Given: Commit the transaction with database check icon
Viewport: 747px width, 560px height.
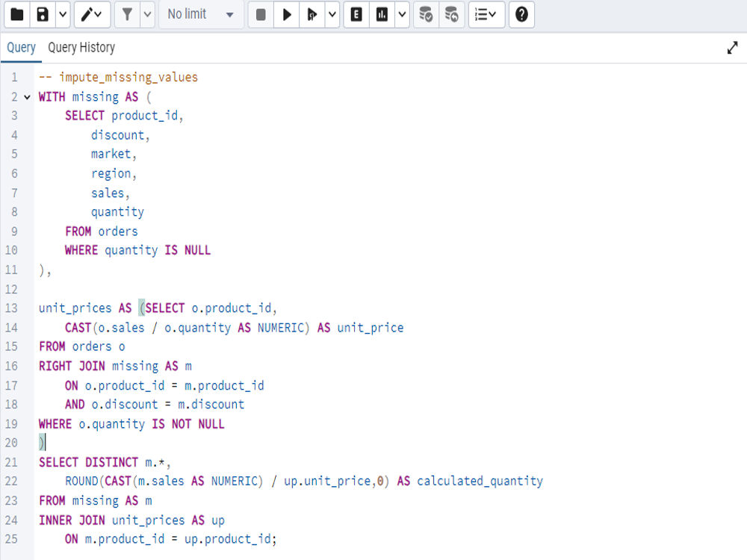Looking at the screenshot, I should (426, 14).
